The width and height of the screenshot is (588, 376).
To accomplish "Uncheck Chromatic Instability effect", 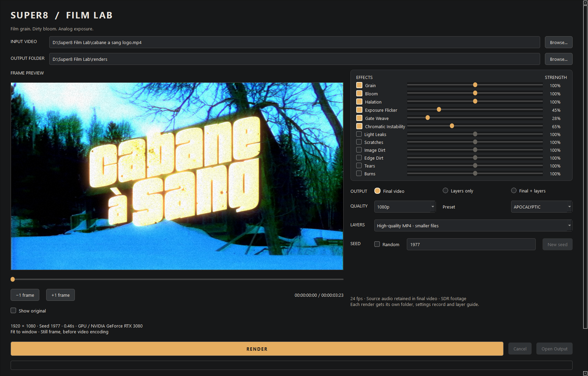I will pyautogui.click(x=359, y=126).
